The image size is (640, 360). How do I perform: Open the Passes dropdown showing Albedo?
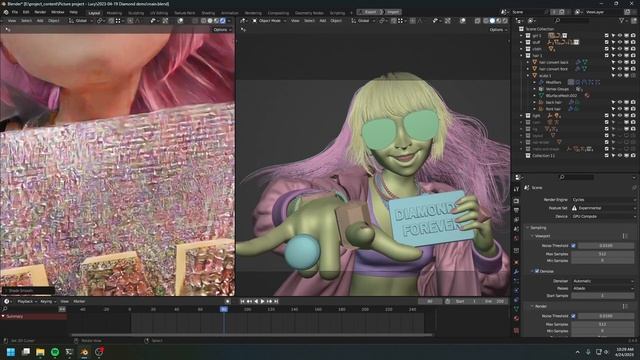pos(603,288)
